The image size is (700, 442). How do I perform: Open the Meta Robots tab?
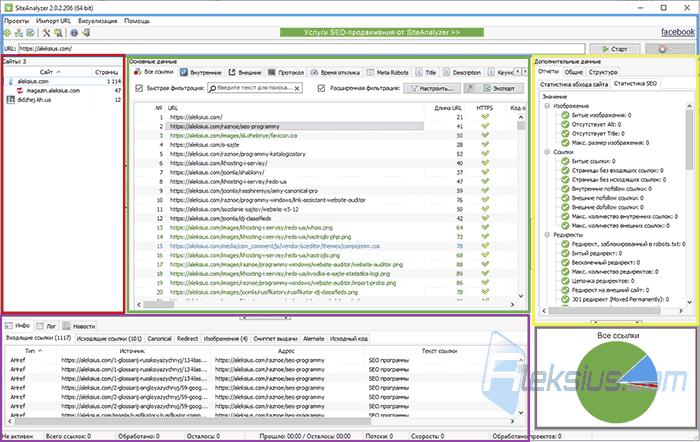[388, 72]
